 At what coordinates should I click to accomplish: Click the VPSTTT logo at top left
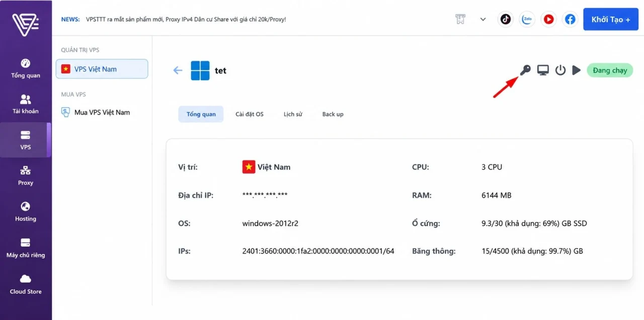26,24
